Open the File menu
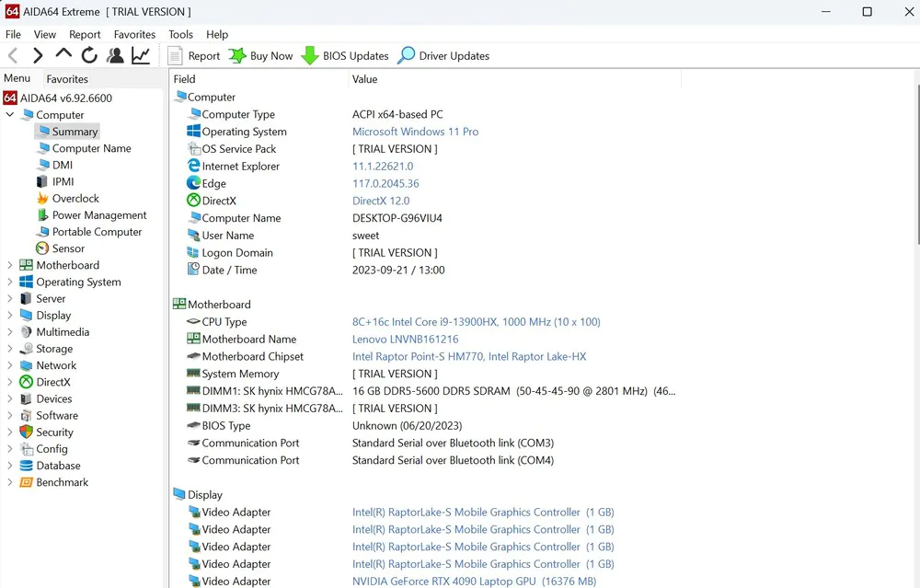 click(x=13, y=34)
